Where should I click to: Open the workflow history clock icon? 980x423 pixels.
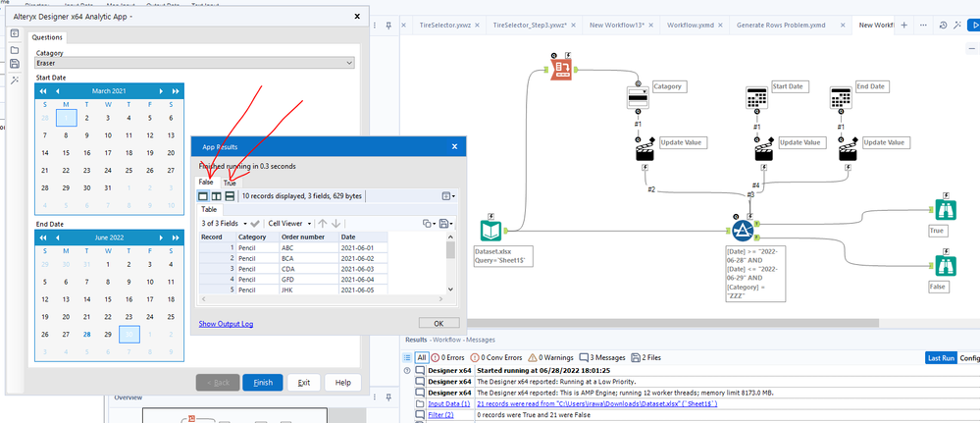point(943,26)
